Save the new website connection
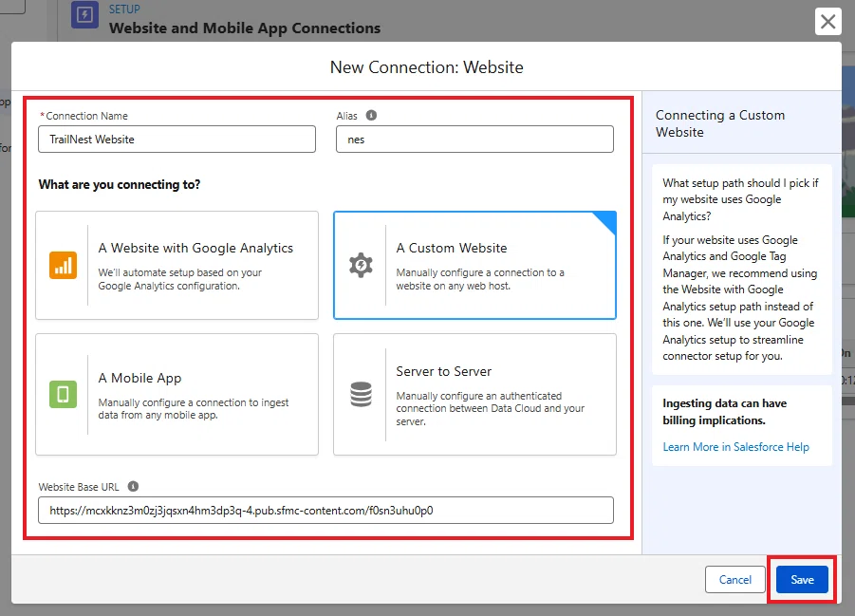Screen dimensions: 855x616 (x=802, y=579)
